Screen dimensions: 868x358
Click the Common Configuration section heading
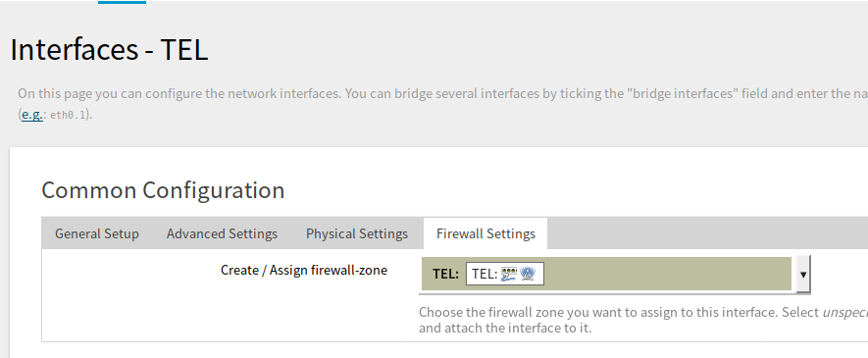point(163,190)
